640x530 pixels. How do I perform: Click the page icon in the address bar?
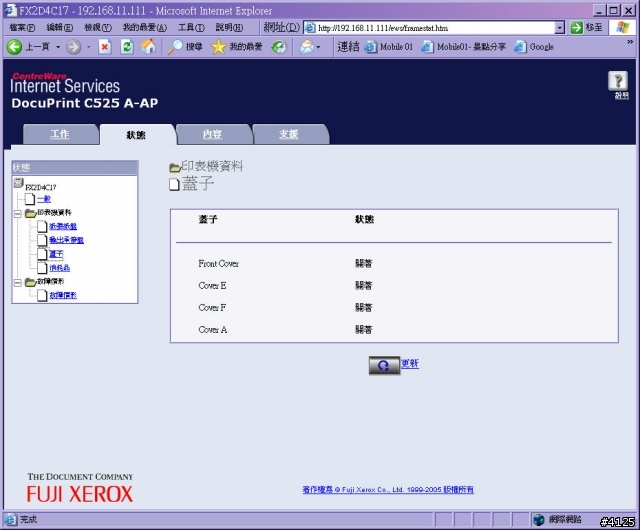(310, 28)
